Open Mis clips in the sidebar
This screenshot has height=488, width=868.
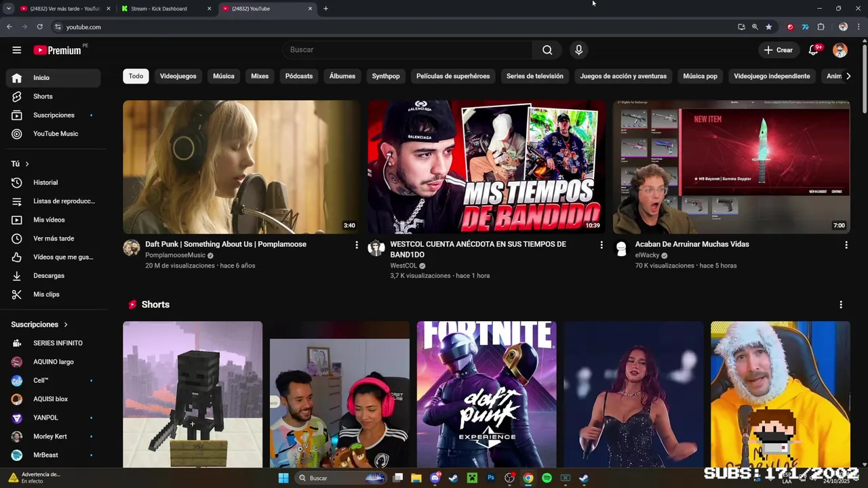click(x=54, y=294)
